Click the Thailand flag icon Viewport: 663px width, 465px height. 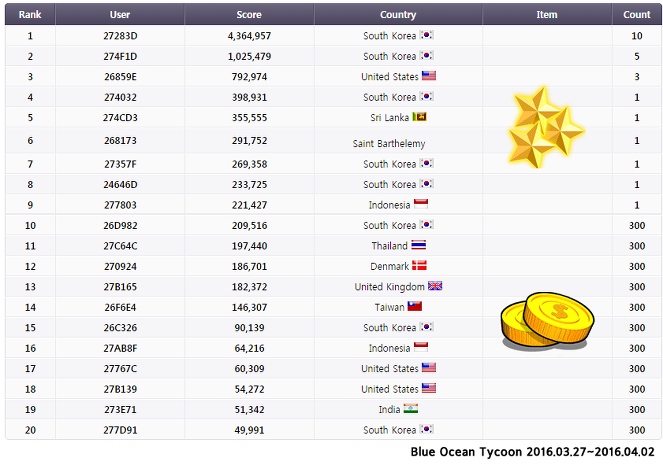(419, 245)
